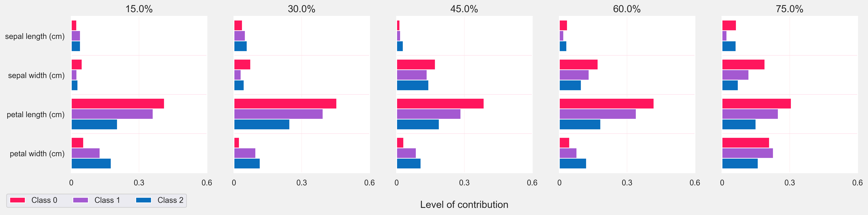Click the 75.0% subplot title

tap(789, 9)
